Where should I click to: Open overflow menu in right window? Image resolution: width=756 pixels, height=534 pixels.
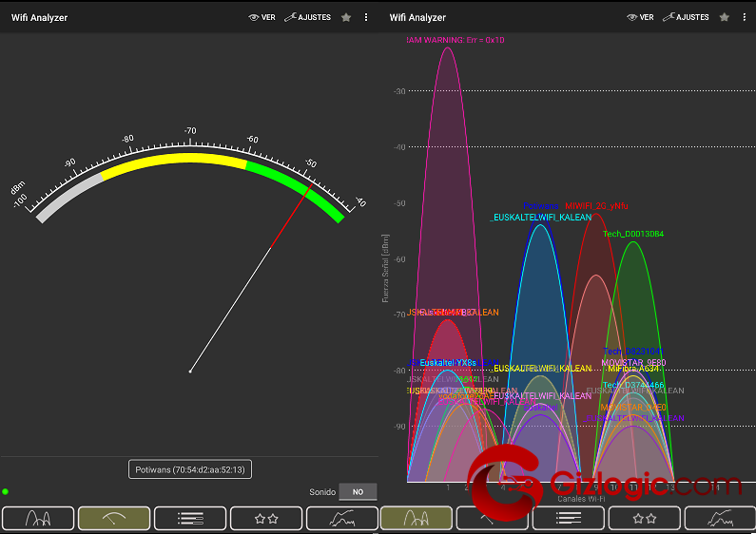(745, 17)
